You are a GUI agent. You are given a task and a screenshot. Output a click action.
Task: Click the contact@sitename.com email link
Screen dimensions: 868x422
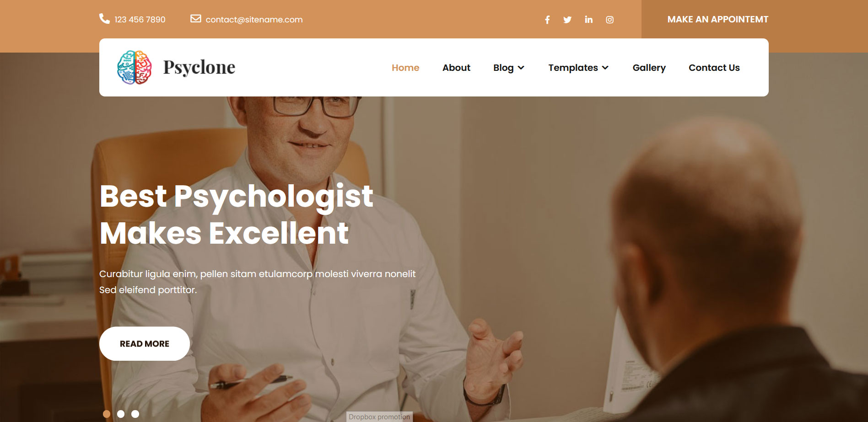[x=254, y=20]
